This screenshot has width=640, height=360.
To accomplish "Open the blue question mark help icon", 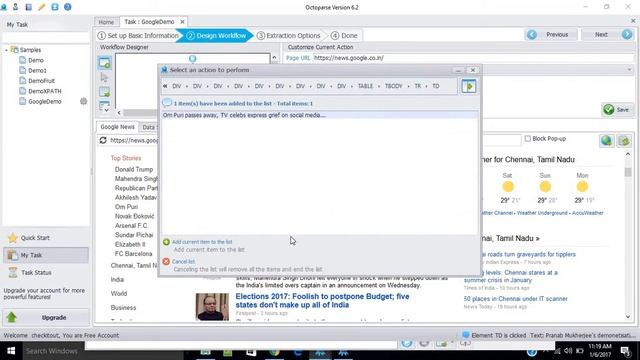I will point(68,7).
